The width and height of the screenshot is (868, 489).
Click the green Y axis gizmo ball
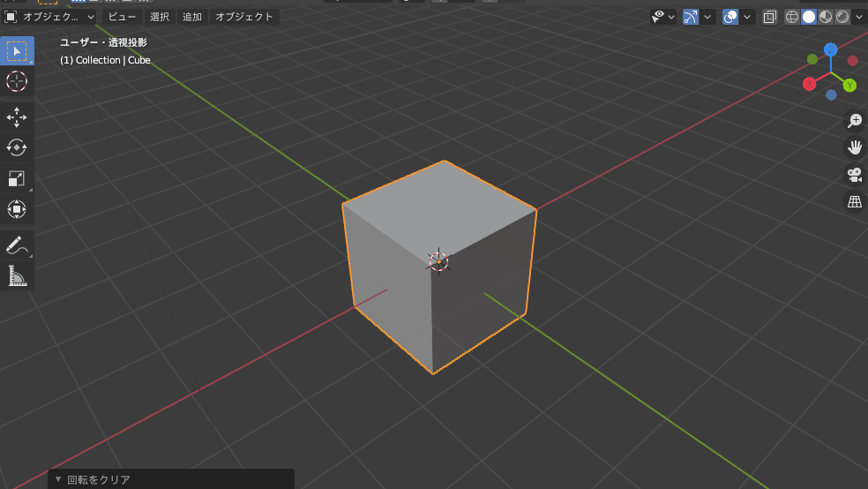coord(849,86)
